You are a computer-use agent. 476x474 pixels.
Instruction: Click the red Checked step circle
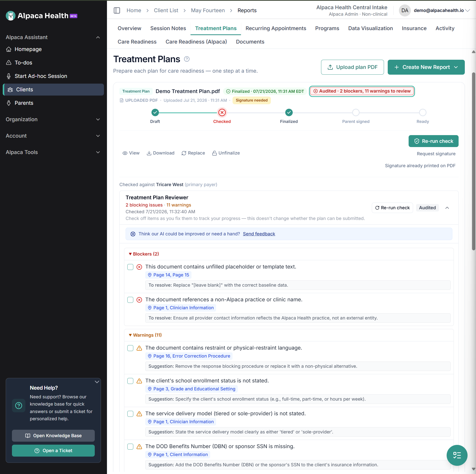click(222, 113)
